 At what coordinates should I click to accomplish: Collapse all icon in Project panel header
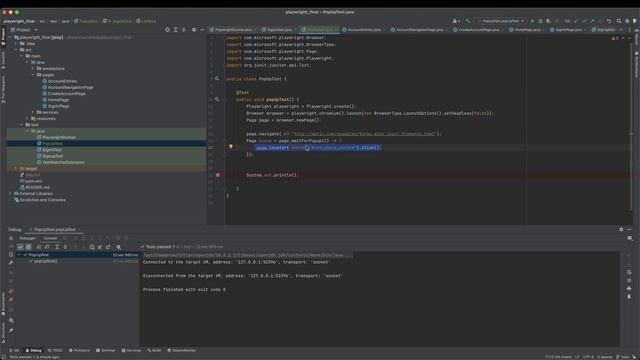point(184,30)
